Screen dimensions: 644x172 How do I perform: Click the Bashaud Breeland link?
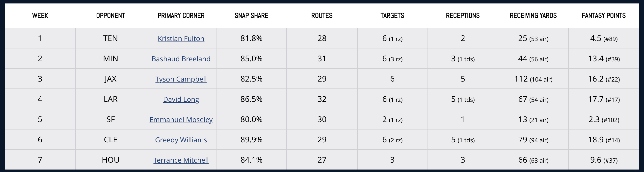click(181, 59)
